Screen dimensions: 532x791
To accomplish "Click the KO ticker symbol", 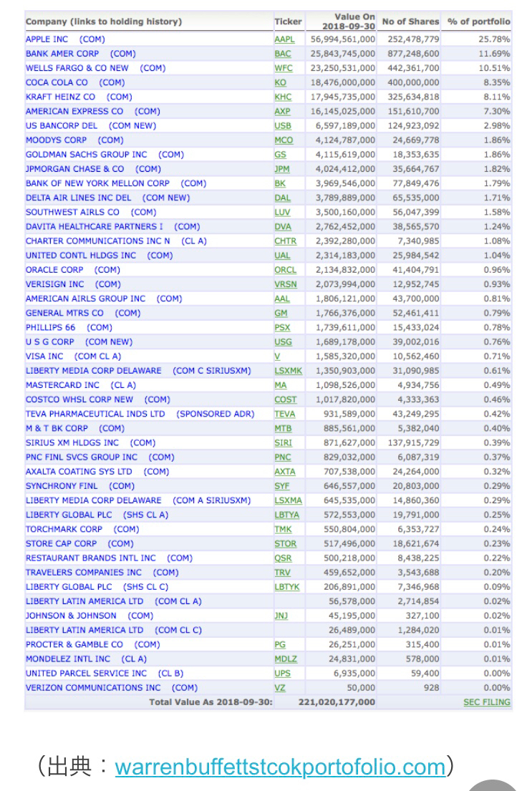I will [x=280, y=82].
